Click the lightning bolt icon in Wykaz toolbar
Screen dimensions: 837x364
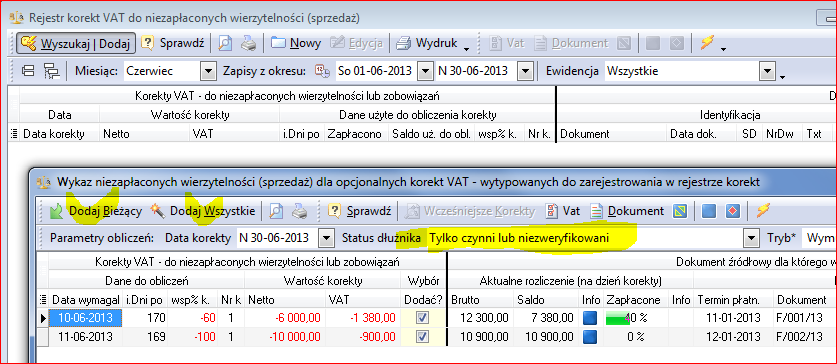pos(764,211)
